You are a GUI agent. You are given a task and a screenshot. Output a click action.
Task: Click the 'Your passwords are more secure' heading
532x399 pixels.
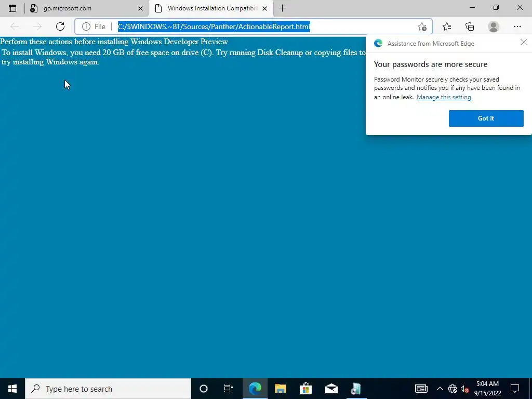coord(431,64)
